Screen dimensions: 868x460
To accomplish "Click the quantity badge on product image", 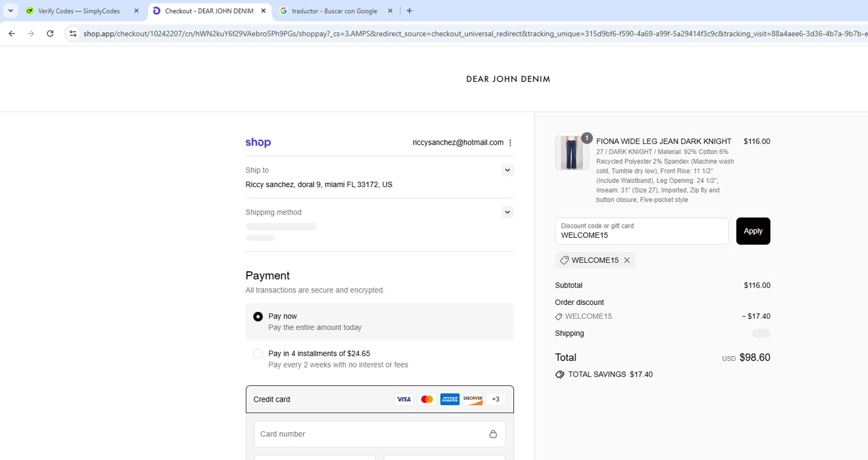I will click(x=587, y=138).
